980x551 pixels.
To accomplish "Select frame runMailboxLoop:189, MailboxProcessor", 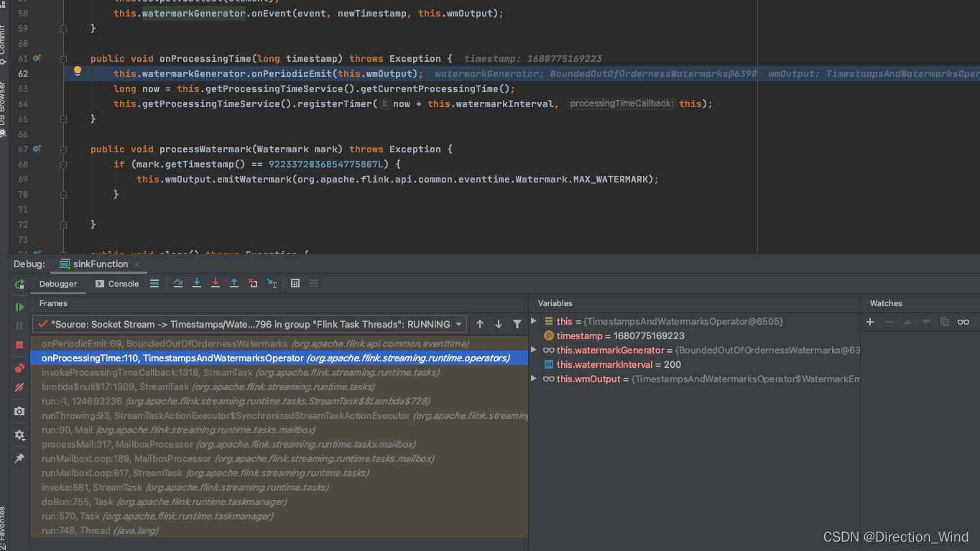I will 279,458.
